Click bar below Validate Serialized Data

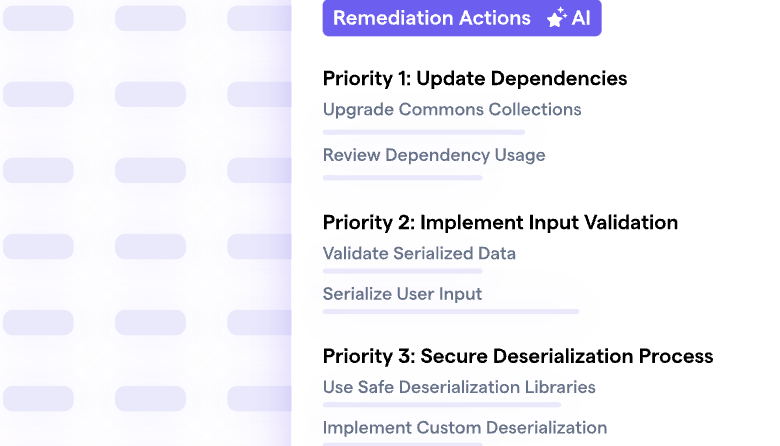click(402, 271)
